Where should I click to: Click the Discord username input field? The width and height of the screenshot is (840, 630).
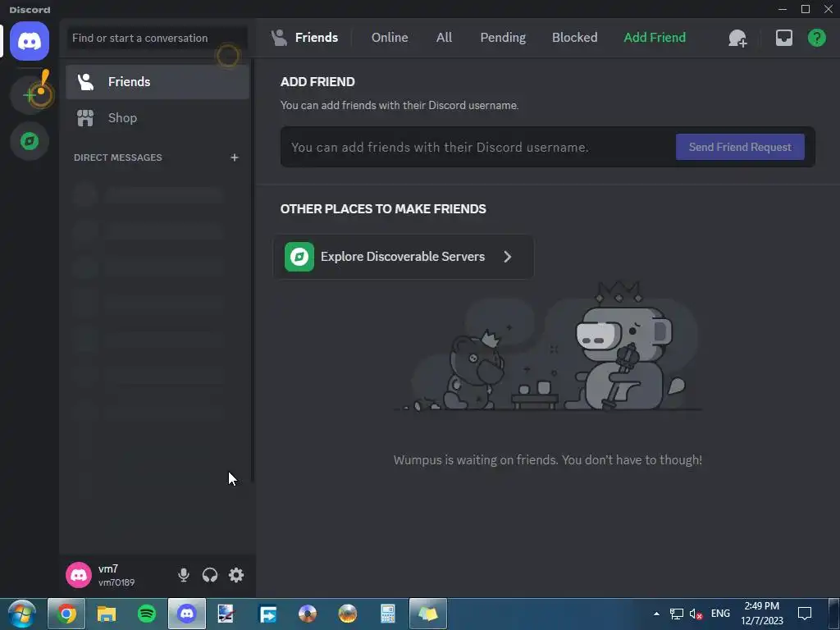pyautogui.click(x=477, y=148)
